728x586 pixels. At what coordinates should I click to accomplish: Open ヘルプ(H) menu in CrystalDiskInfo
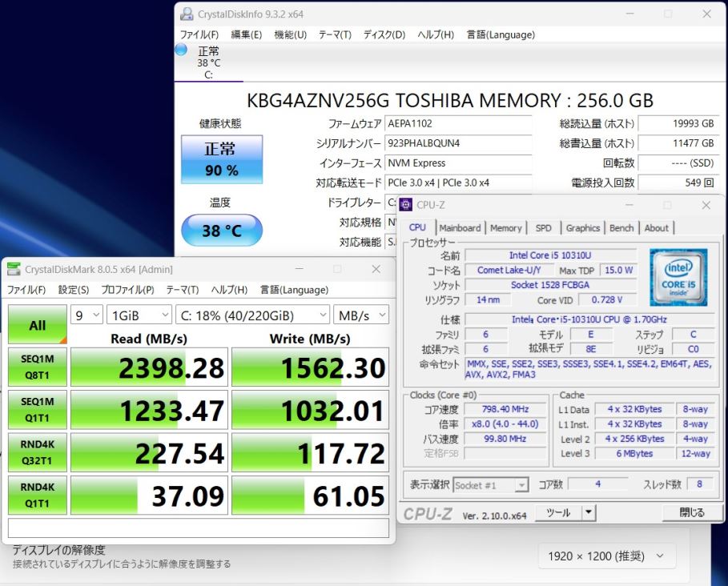click(436, 34)
